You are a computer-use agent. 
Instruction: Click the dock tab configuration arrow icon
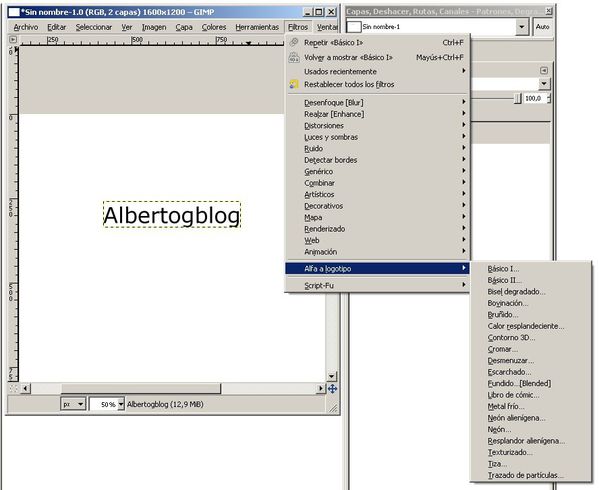pos(544,71)
